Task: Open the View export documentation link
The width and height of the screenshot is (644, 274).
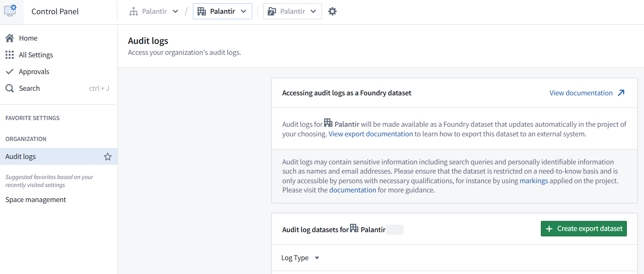Action: [x=370, y=134]
